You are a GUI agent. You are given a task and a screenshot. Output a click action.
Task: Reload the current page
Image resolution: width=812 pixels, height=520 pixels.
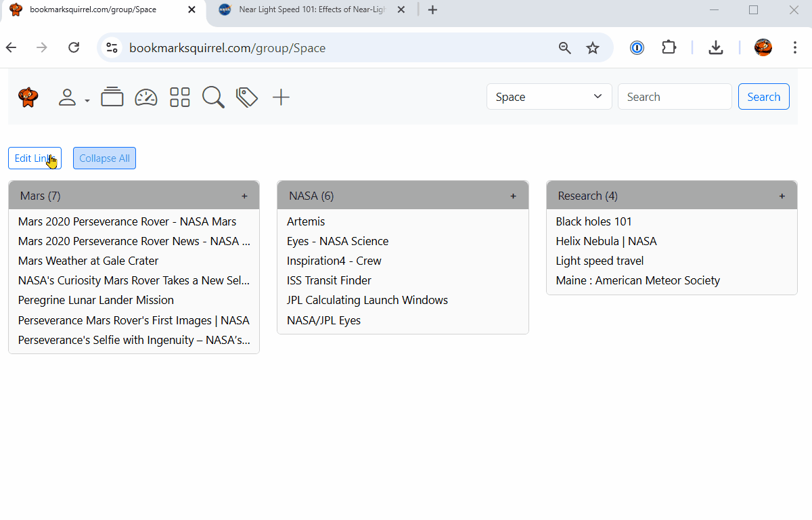coord(74,47)
